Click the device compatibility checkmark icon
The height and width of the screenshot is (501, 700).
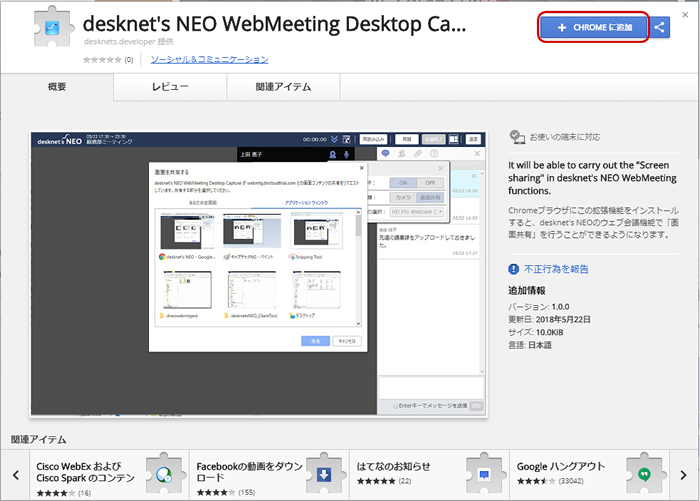pyautogui.click(x=517, y=137)
